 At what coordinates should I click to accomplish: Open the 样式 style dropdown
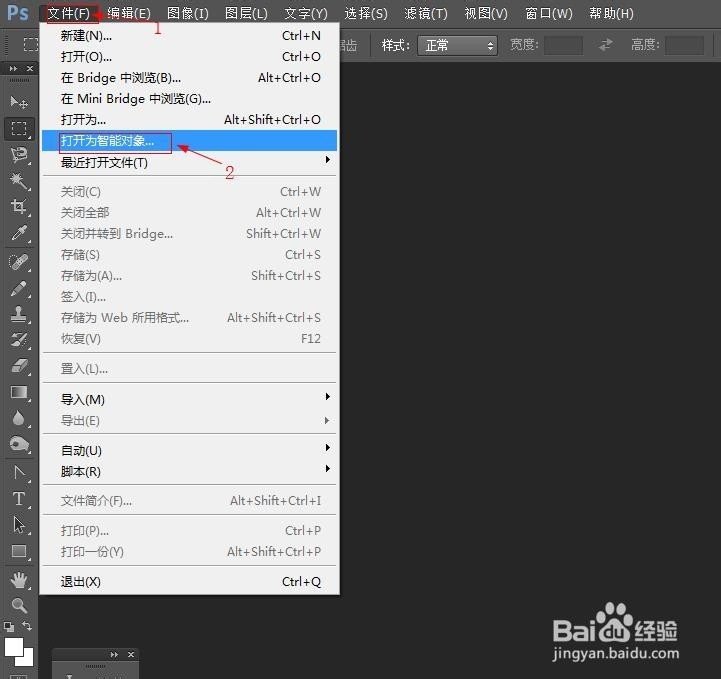(459, 45)
